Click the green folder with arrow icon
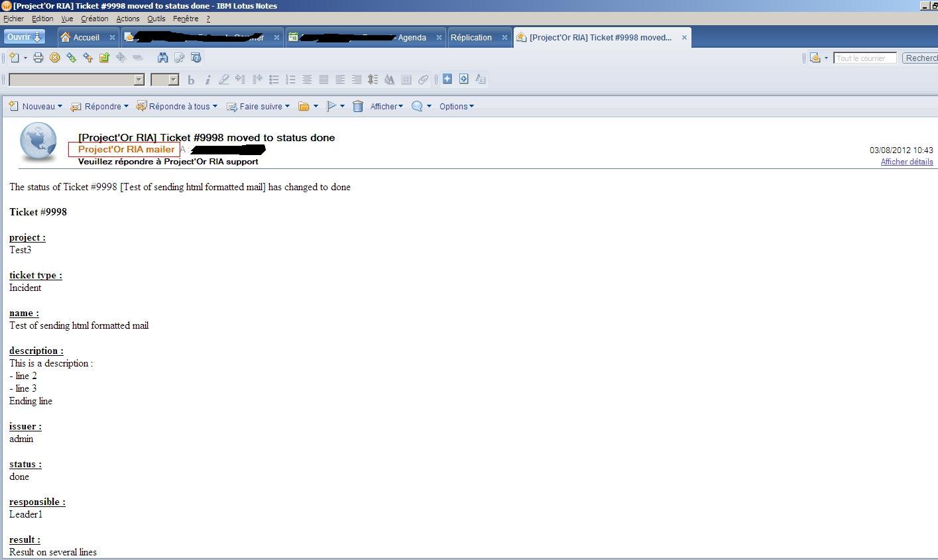This screenshot has width=938, height=560. [x=105, y=58]
